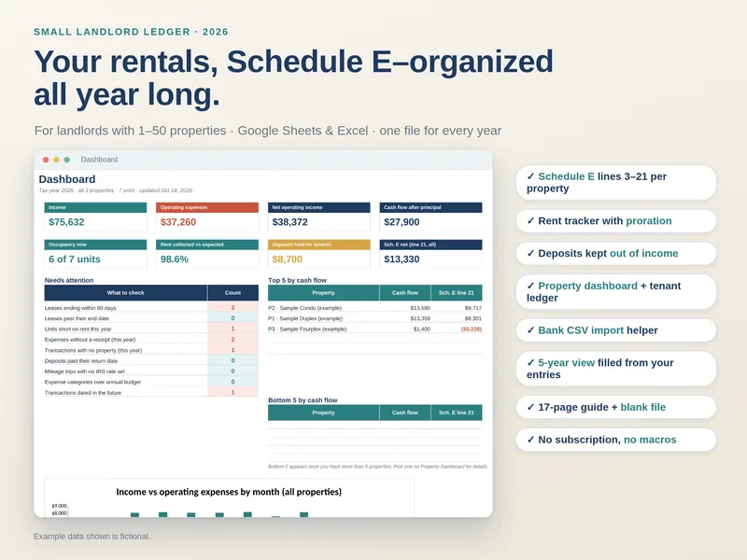The width and height of the screenshot is (747, 560).
Task: Click row 'Expense categories over annual budget'
Action: point(151,382)
